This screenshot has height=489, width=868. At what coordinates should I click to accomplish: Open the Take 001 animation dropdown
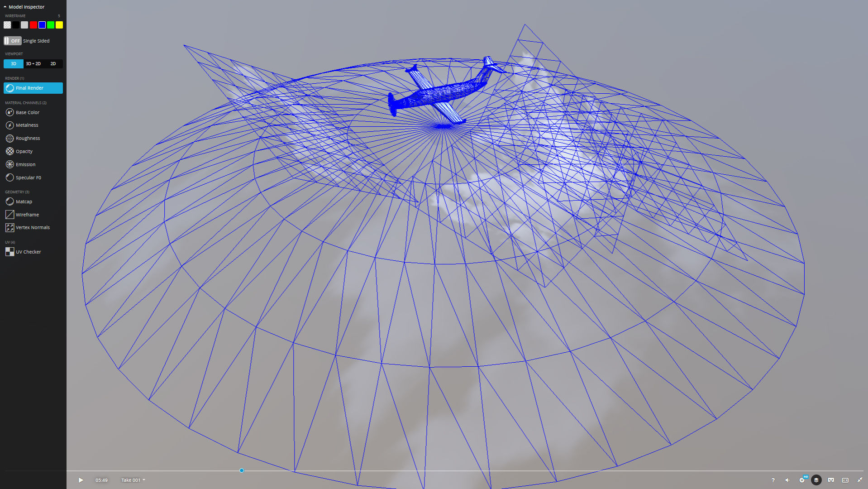(x=133, y=480)
